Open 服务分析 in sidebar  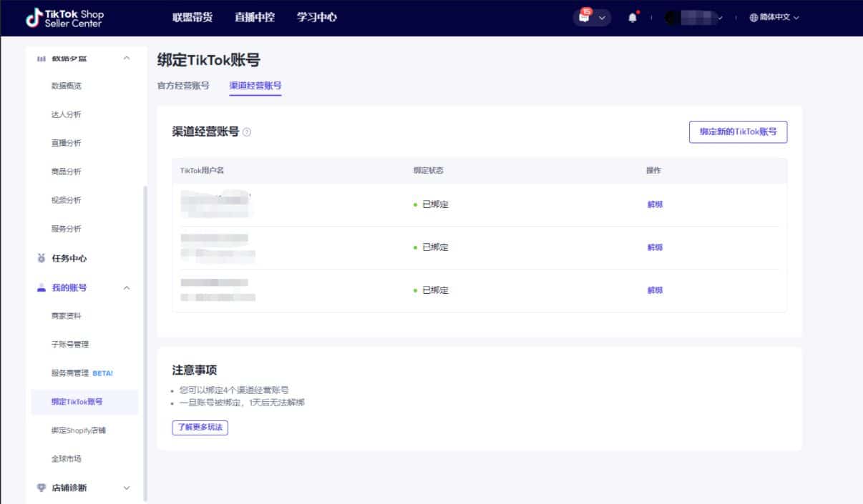coord(67,229)
